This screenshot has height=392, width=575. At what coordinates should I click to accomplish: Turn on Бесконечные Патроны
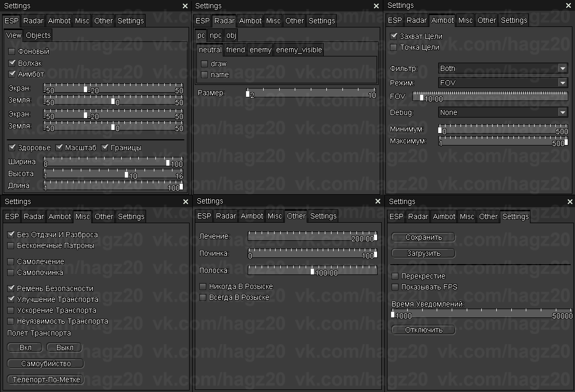click(x=11, y=245)
